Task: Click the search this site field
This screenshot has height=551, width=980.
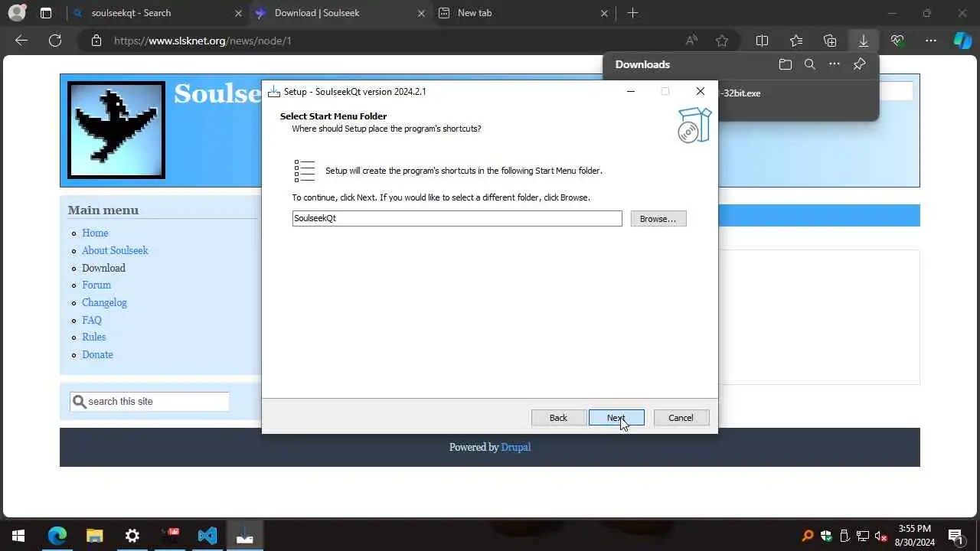Action: click(x=149, y=401)
